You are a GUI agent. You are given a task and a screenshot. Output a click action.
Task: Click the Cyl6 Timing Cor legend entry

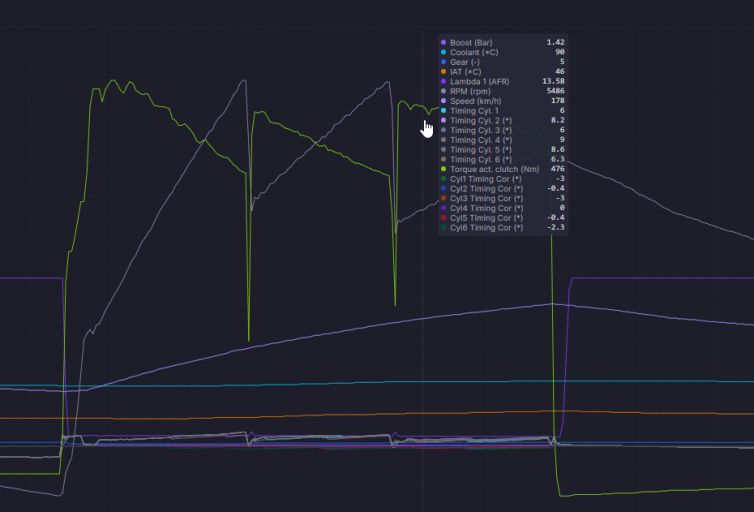coord(503,227)
